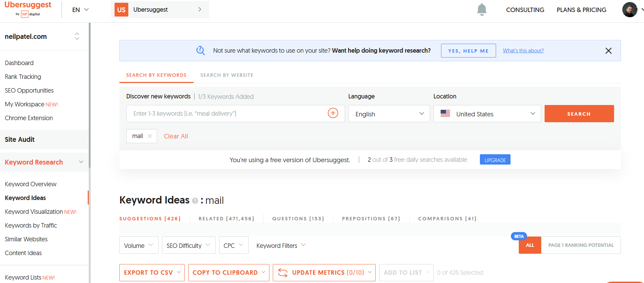644x283 pixels.
Task: Add keyword with the plus circle icon
Action: pyautogui.click(x=333, y=113)
